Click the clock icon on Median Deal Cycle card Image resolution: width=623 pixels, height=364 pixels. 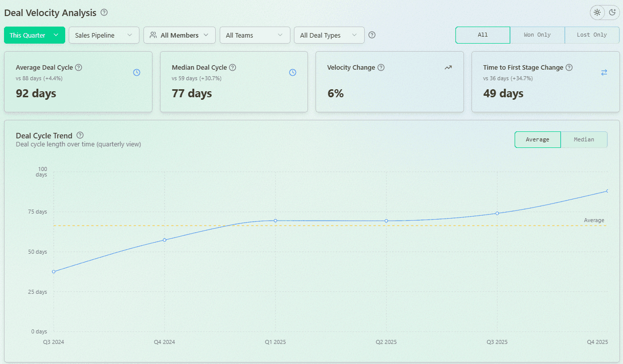[292, 72]
